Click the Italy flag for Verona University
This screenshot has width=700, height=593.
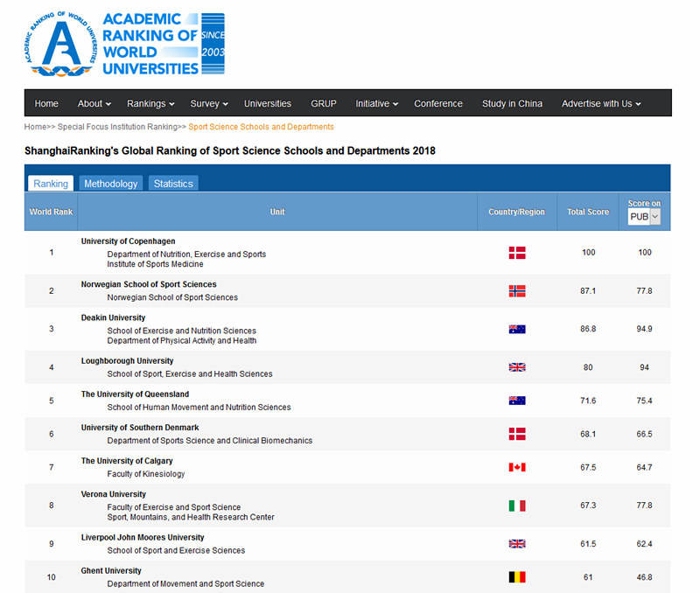click(x=517, y=506)
